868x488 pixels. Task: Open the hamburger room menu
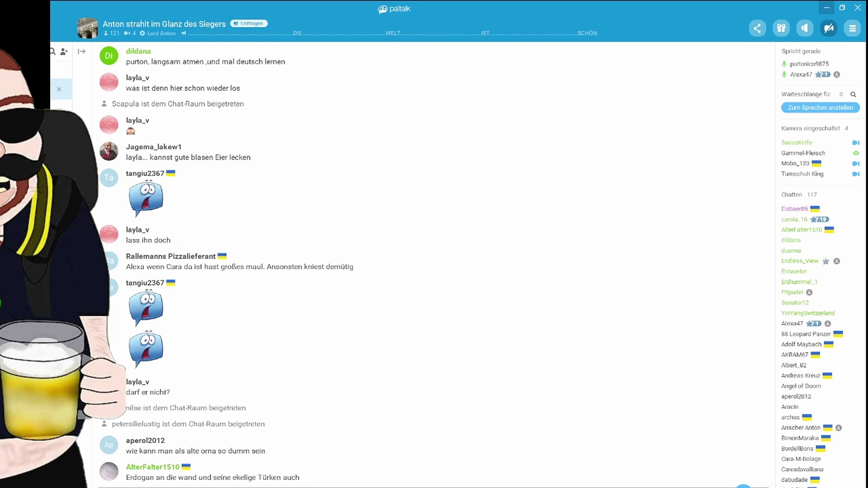tap(852, 28)
